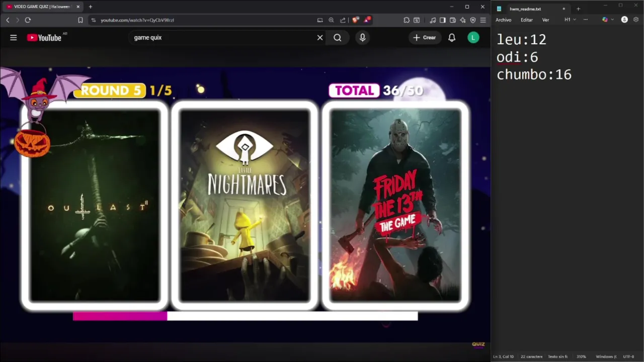The width and height of the screenshot is (644, 362).
Task: Click the 310% zoom level in status bar
Action: click(x=581, y=356)
